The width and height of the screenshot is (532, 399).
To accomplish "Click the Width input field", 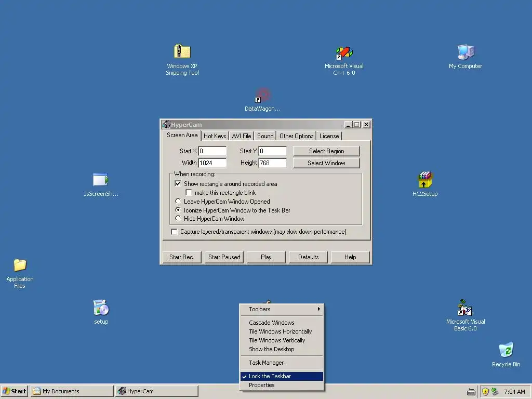I will coord(212,163).
